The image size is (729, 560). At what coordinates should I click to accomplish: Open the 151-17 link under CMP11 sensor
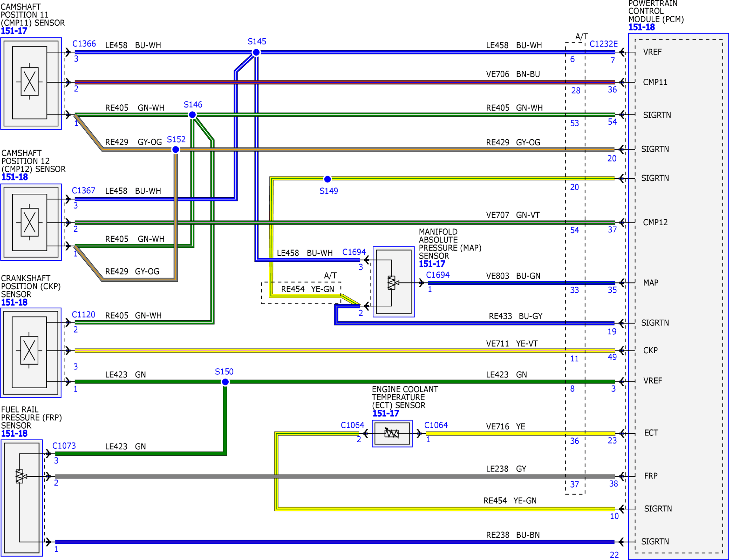[14, 31]
